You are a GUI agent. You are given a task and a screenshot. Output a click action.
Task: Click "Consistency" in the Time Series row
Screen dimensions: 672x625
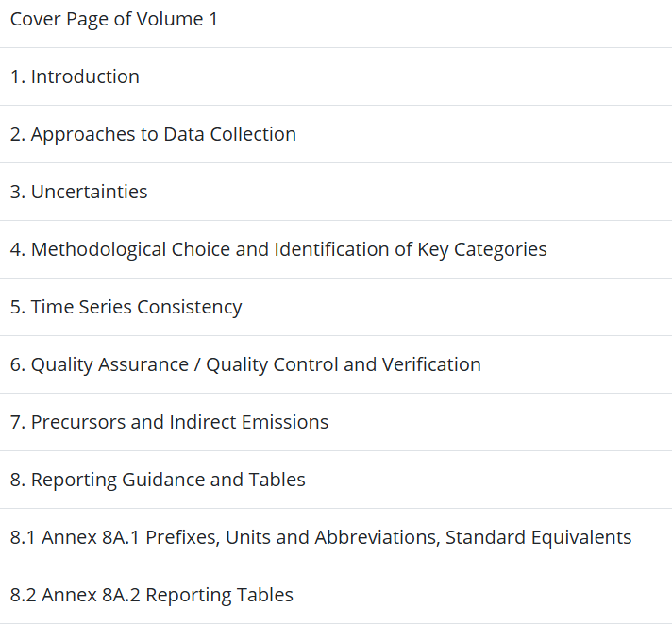pos(190,308)
